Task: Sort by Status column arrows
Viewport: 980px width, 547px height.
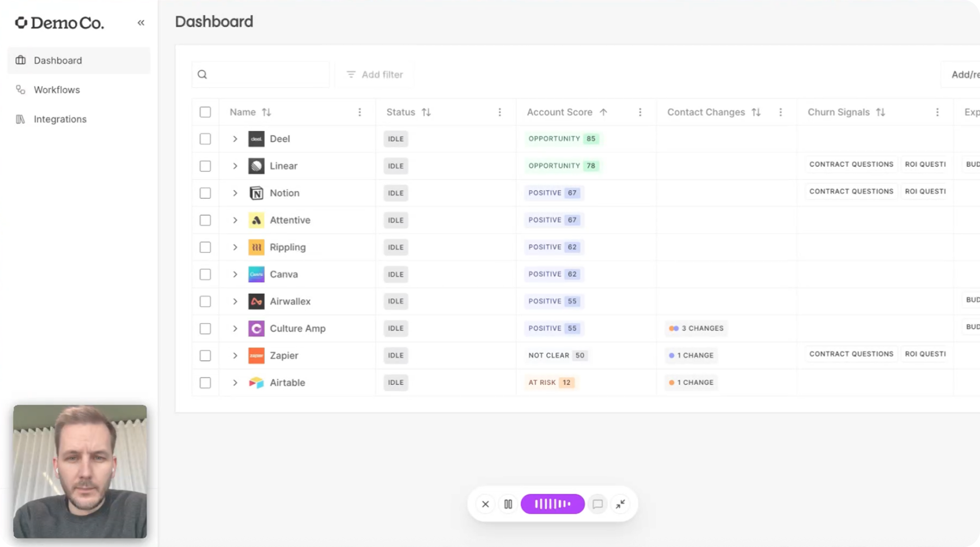Action: pos(426,112)
